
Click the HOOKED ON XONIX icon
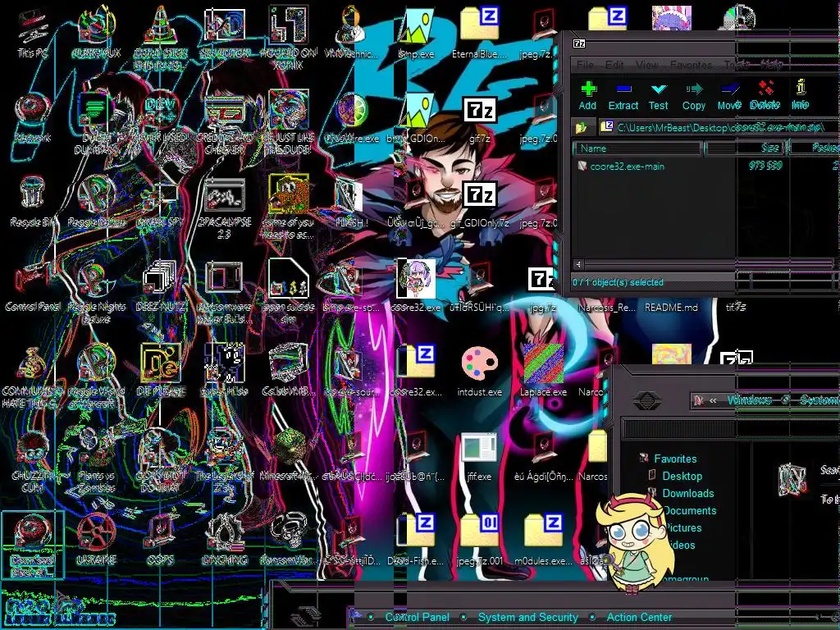pyautogui.click(x=289, y=38)
